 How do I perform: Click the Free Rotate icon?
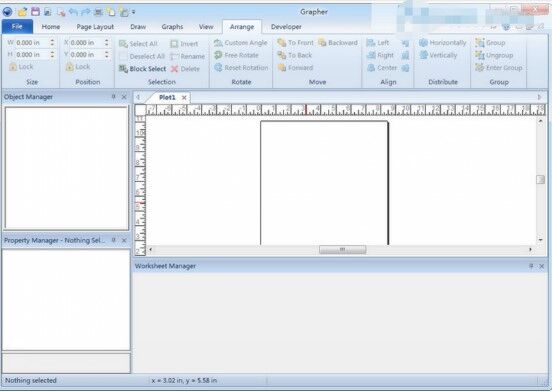click(218, 55)
